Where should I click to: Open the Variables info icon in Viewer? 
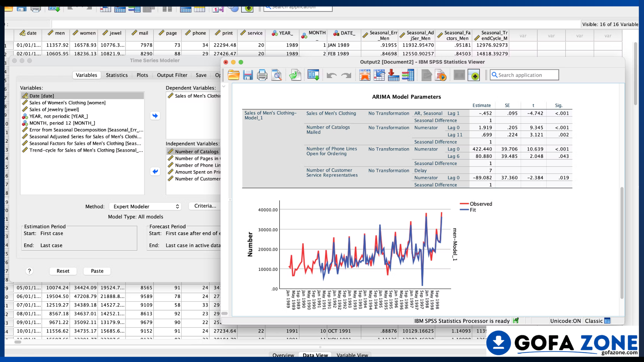click(x=408, y=75)
